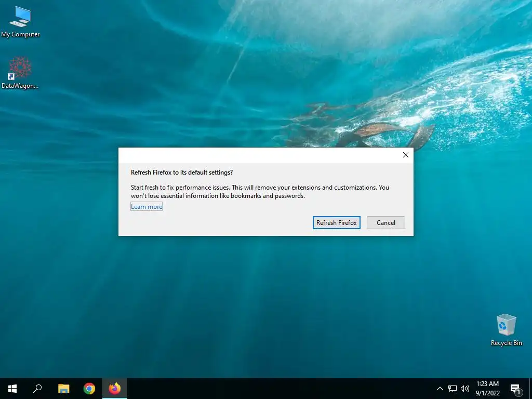
Task: Open the taskbar clock and date
Action: (x=487, y=389)
